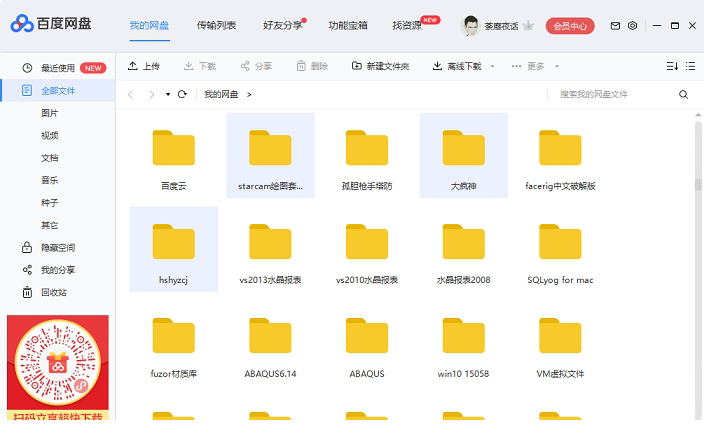Open the facerig中文破解版 folder
This screenshot has height=436, width=704.
pyautogui.click(x=560, y=155)
